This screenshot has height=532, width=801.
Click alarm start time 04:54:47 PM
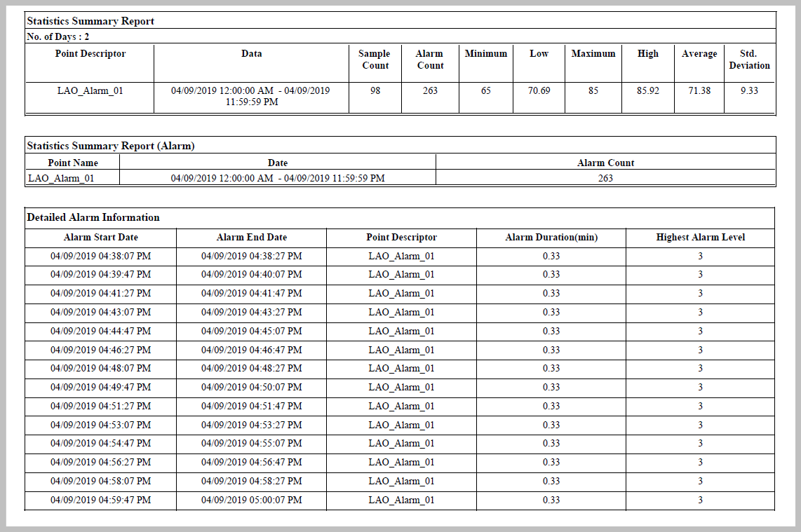100,443
